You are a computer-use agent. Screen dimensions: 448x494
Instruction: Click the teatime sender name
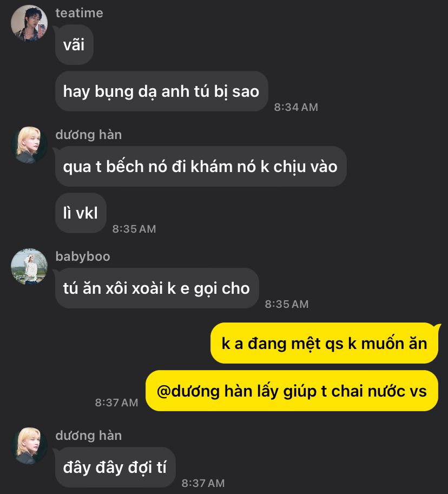click(79, 13)
